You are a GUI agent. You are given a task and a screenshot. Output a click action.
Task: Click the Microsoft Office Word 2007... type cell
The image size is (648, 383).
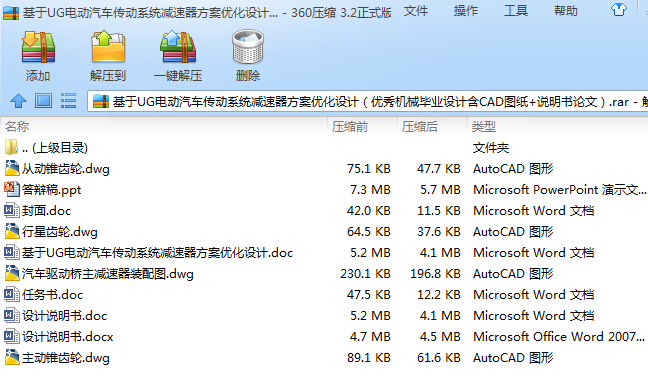pyautogui.click(x=559, y=337)
